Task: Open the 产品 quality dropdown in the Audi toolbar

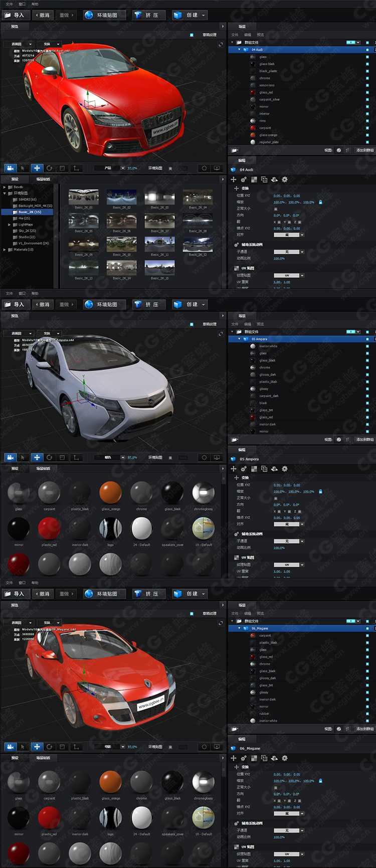Action: point(109,168)
